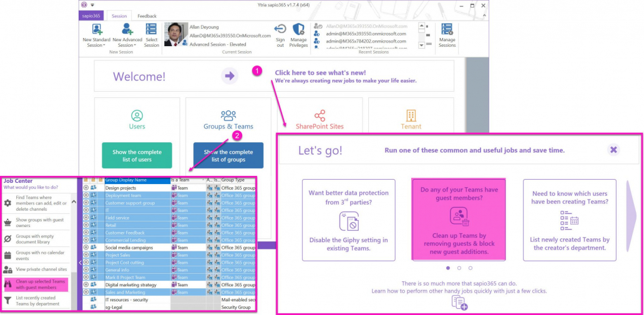This screenshot has width=644, height=315.
Task: Open the Disable Giphy setting job card
Action: 349,220
